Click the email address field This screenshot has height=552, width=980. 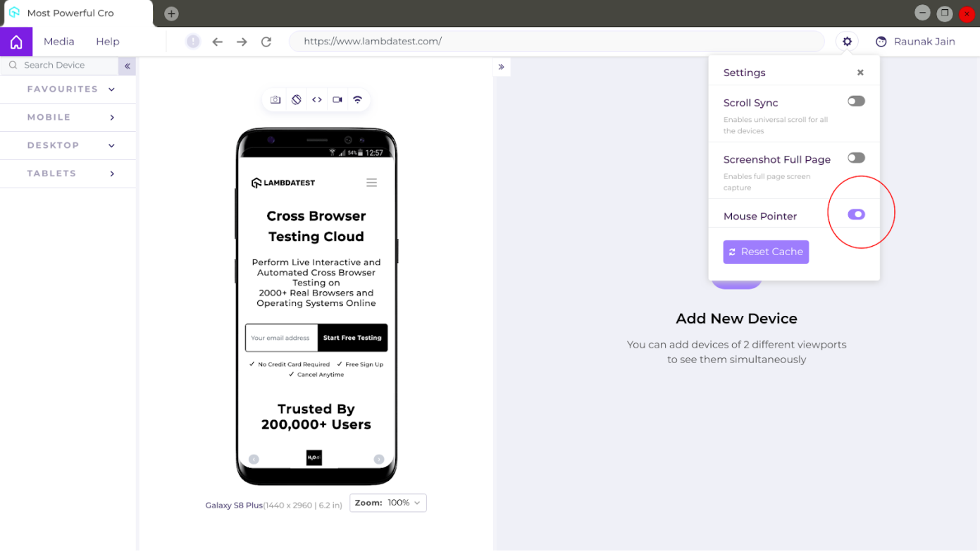coord(282,338)
